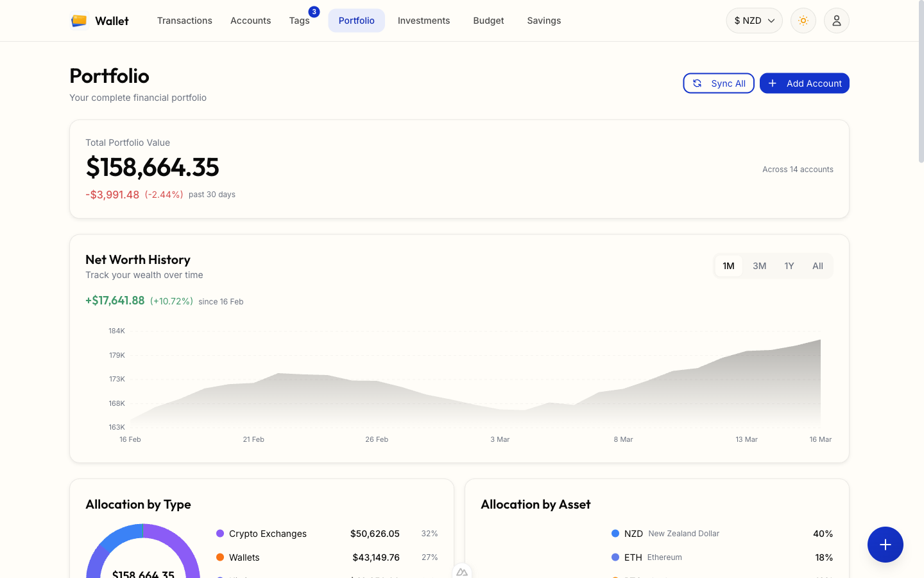
Task: Open the NZD currency dropdown
Action: tap(754, 21)
